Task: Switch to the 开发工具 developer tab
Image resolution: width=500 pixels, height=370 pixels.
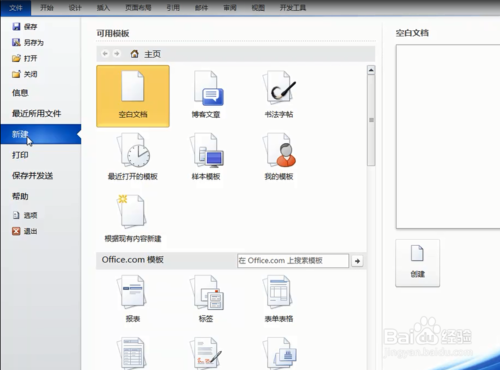Action: coord(293,8)
